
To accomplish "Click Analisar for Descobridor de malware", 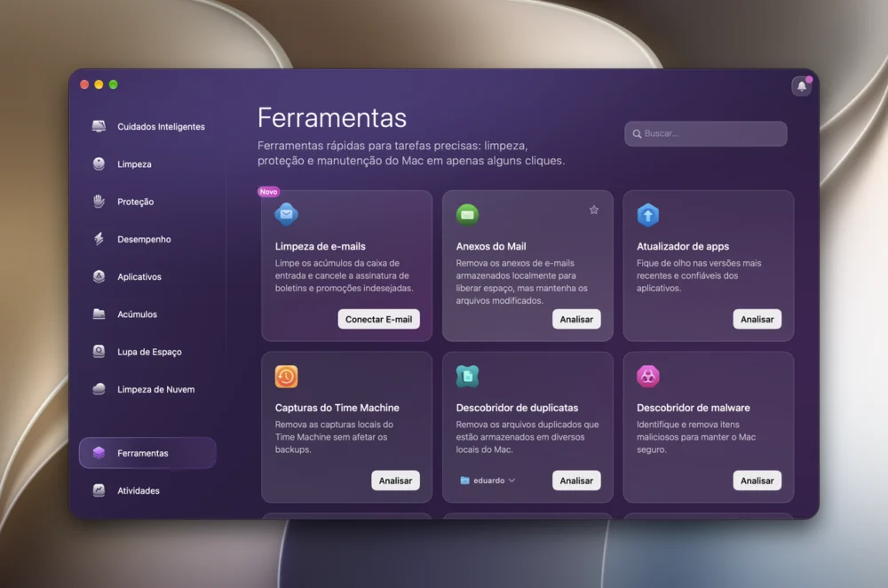I will point(757,481).
